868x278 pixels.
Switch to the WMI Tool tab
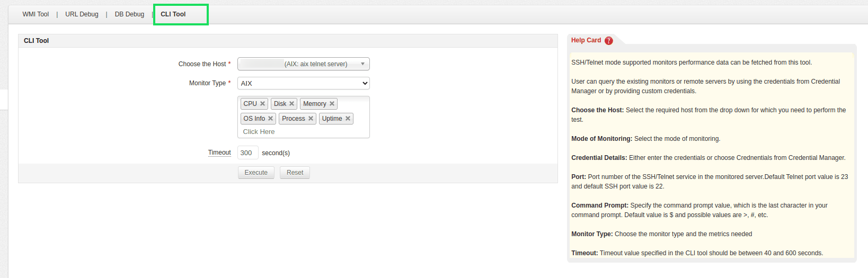pyautogui.click(x=36, y=14)
